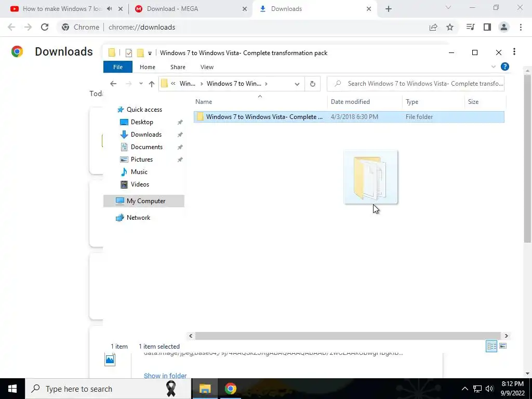Click the share page icon in Chrome
The width and height of the screenshot is (532, 399).
(x=433, y=27)
